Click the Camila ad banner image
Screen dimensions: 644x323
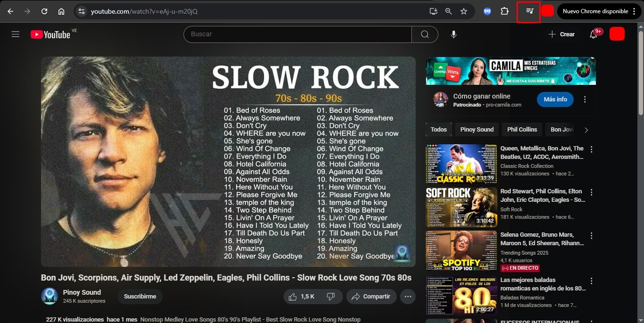pyautogui.click(x=510, y=71)
